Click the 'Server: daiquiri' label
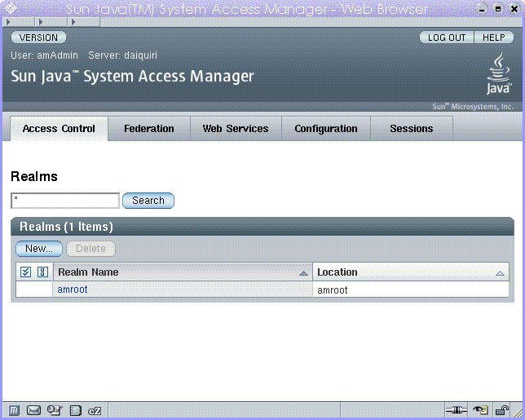Image resolution: width=525 pixels, height=420 pixels. point(122,55)
